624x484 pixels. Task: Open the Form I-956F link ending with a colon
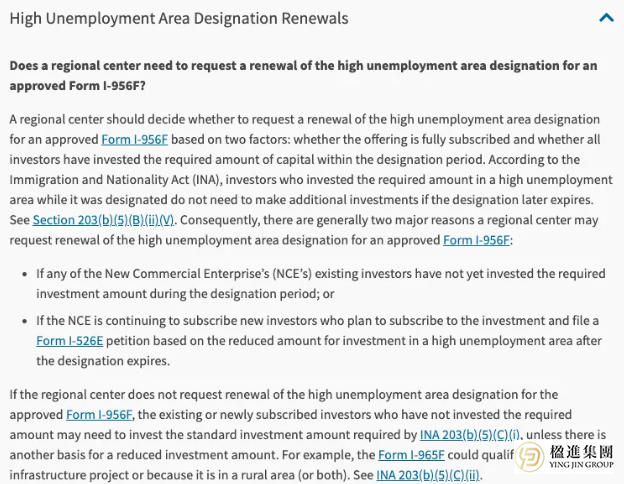(476, 240)
